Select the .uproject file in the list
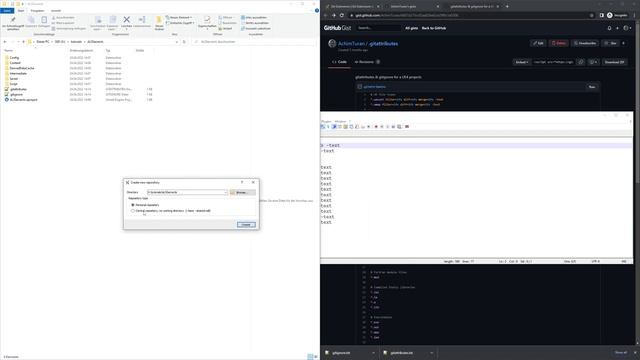 pyautogui.click(x=24, y=100)
